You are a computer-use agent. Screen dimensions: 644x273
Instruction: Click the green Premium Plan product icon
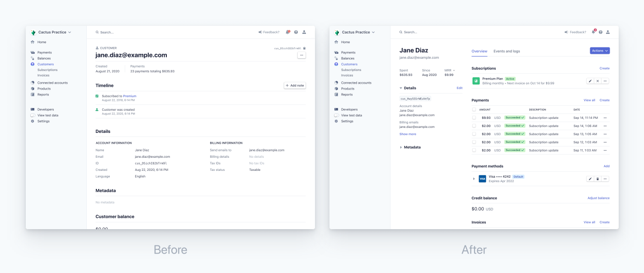click(476, 81)
